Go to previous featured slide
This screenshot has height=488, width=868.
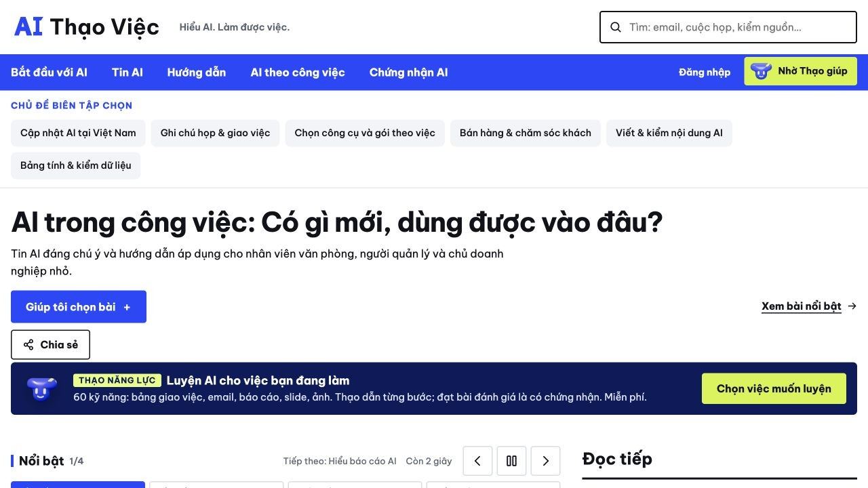click(477, 461)
